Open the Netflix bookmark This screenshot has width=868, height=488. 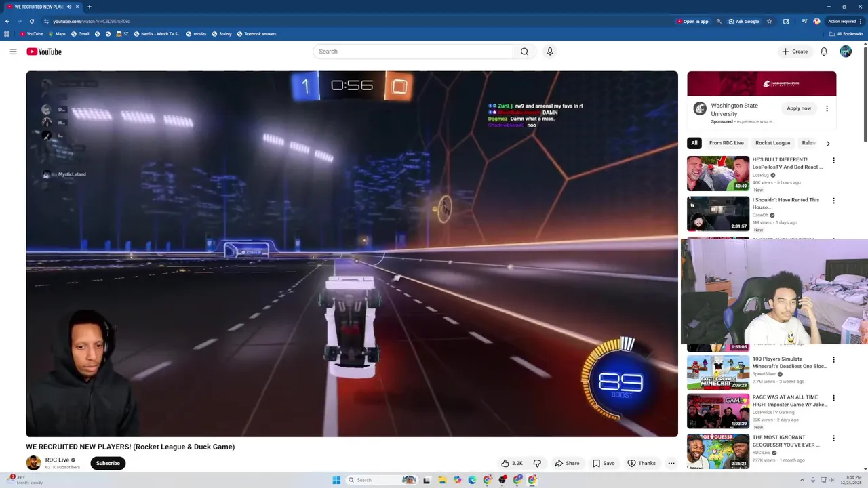157,34
